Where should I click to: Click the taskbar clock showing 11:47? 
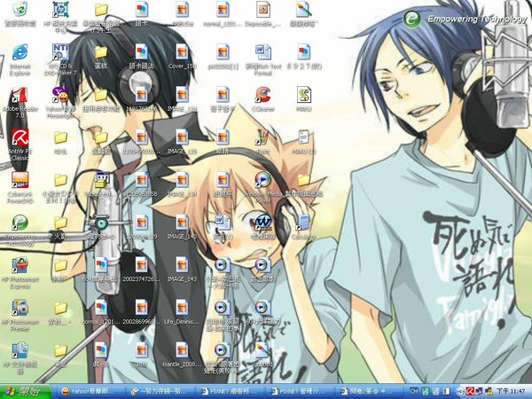[511, 392]
